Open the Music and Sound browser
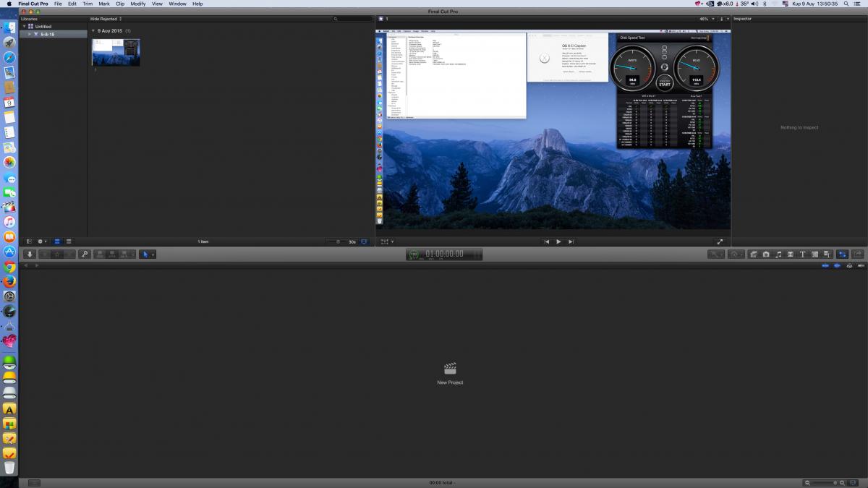Image resolution: width=868 pixels, height=488 pixels. pyautogui.click(x=778, y=254)
